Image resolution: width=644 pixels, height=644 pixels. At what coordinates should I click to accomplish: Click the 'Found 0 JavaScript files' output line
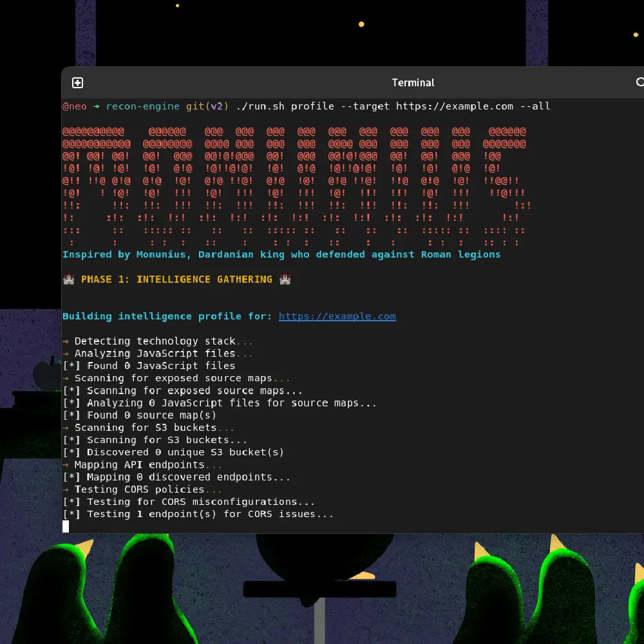pyautogui.click(x=149, y=366)
